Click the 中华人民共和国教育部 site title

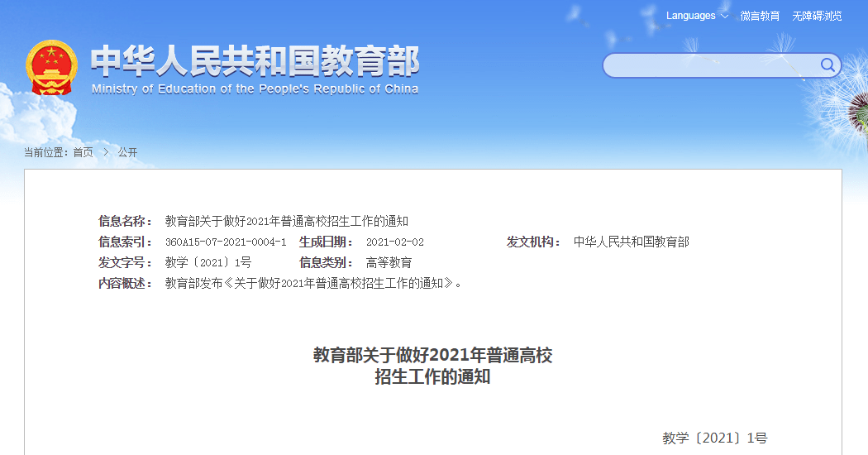coord(255,61)
